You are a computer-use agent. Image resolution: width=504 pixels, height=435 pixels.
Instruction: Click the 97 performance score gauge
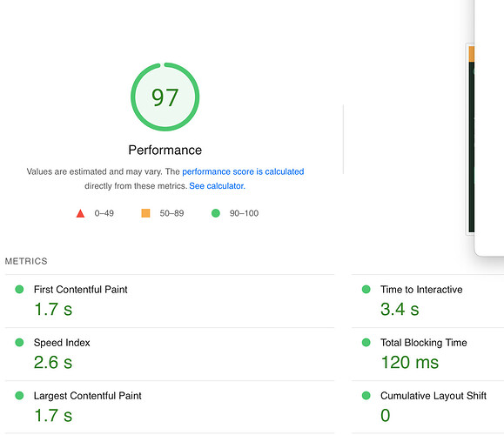click(x=165, y=97)
